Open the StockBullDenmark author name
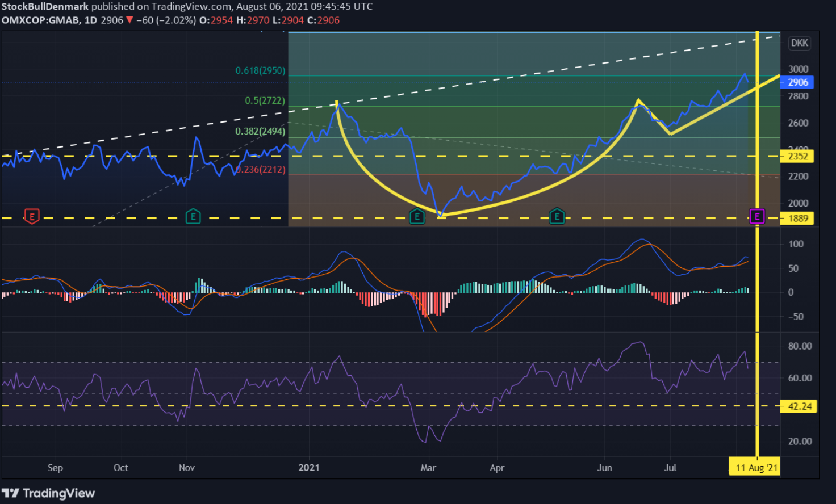Screen dimensions: 836x504 coord(45,7)
